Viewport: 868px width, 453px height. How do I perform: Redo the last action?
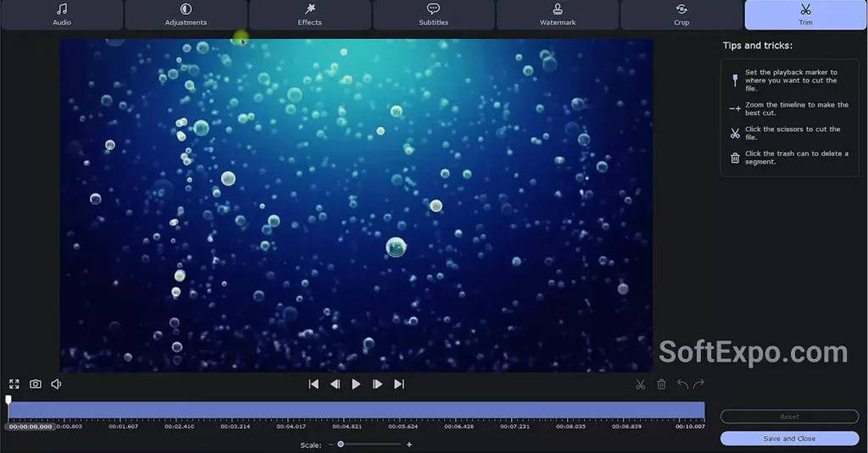pos(698,384)
